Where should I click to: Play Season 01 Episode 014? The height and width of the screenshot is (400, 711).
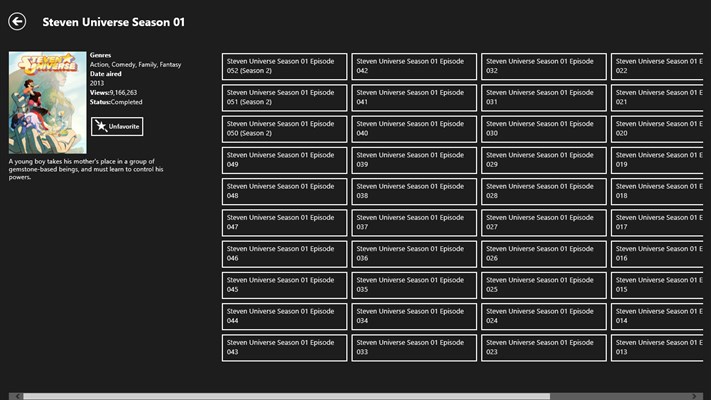657,317
